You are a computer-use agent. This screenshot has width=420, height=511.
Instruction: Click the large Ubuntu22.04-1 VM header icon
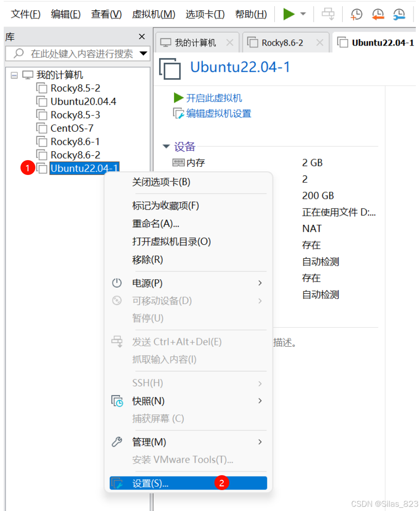coord(170,68)
